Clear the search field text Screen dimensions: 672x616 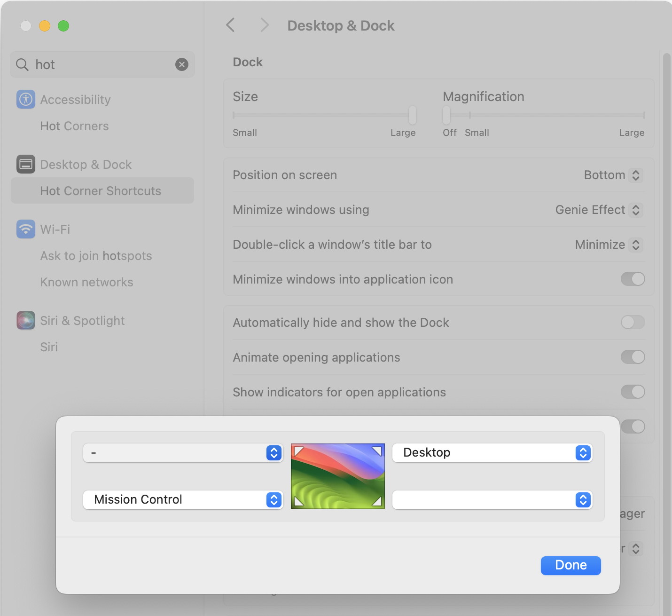tap(182, 64)
